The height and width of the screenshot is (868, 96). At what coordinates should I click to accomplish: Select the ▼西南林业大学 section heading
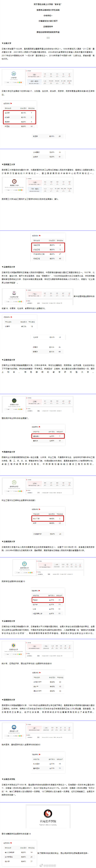[8, 452]
